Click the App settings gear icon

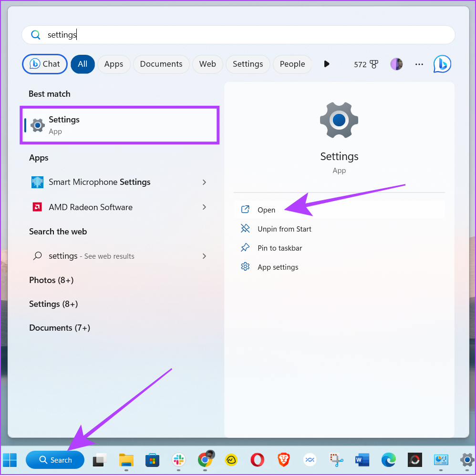[245, 266]
